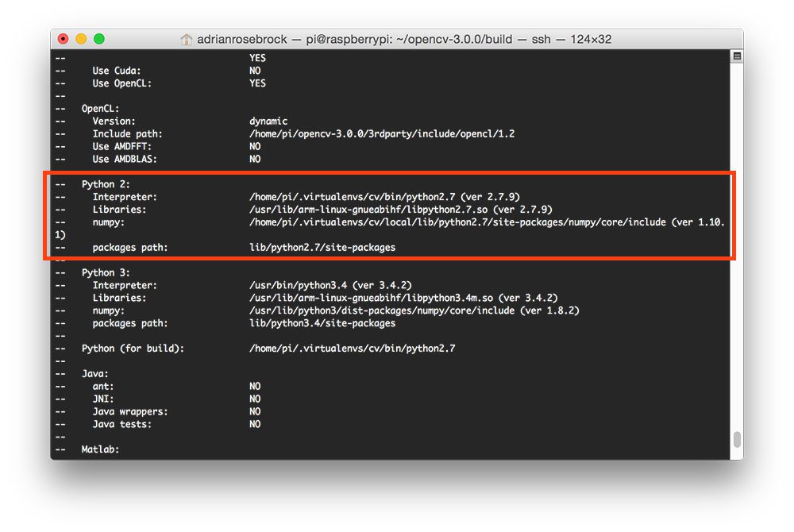Click the red close window button
The height and width of the screenshot is (532, 794).
pos(63,39)
